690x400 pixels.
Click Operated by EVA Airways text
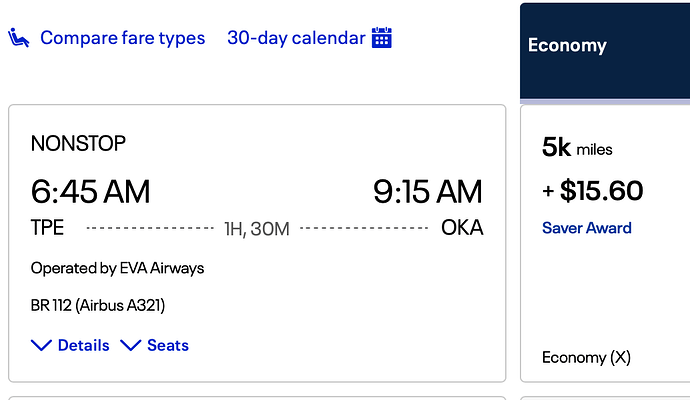pyautogui.click(x=117, y=268)
